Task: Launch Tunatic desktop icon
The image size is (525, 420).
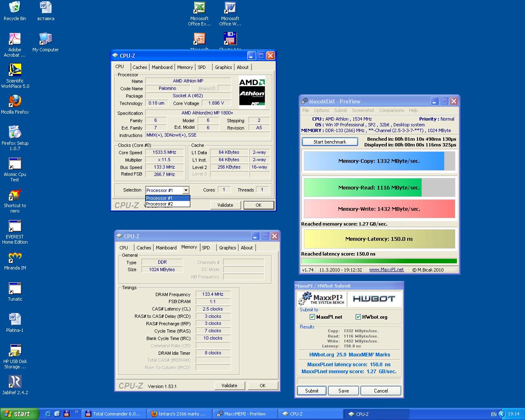Action: click(x=15, y=292)
